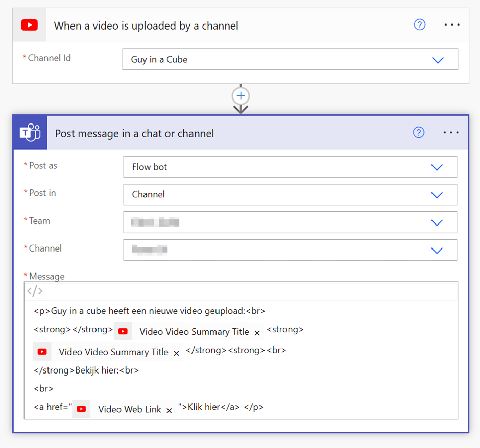Open the Teams action's ellipsis menu
This screenshot has height=448, width=480.
[x=451, y=133]
